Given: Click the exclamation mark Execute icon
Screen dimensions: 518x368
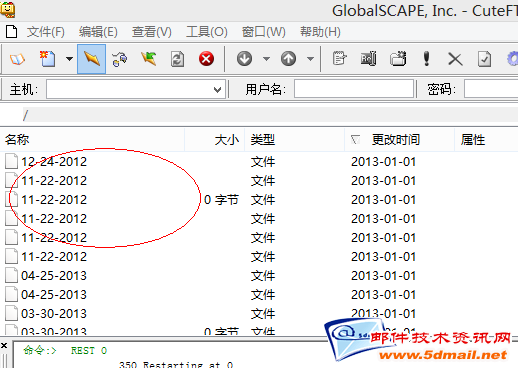Looking at the screenshot, I should (426, 59).
